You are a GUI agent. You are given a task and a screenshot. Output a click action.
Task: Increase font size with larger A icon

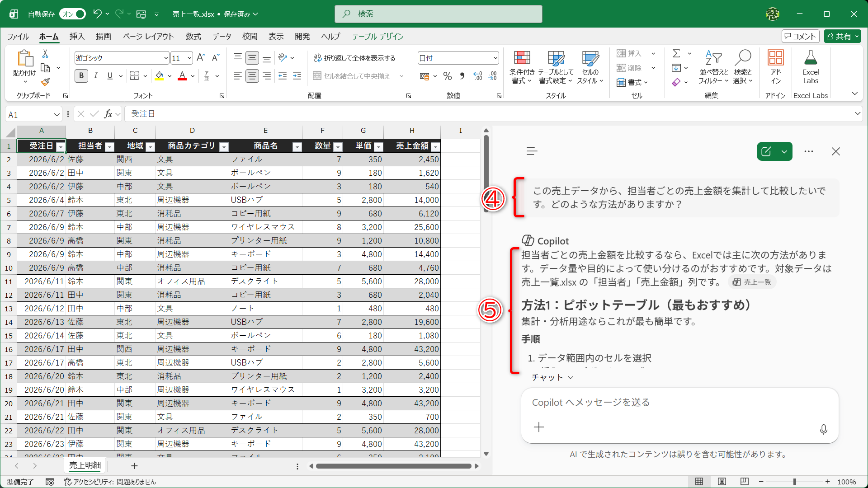pos(201,58)
